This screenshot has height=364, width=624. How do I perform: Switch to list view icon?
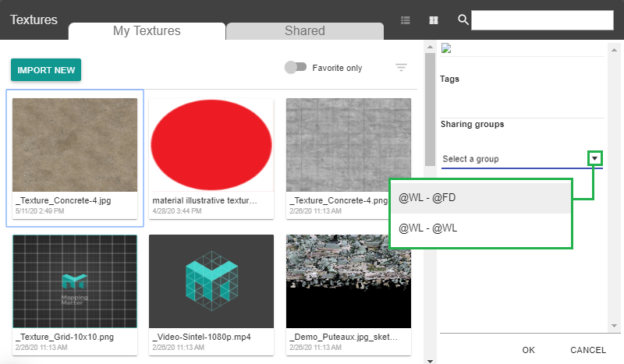pyautogui.click(x=406, y=20)
